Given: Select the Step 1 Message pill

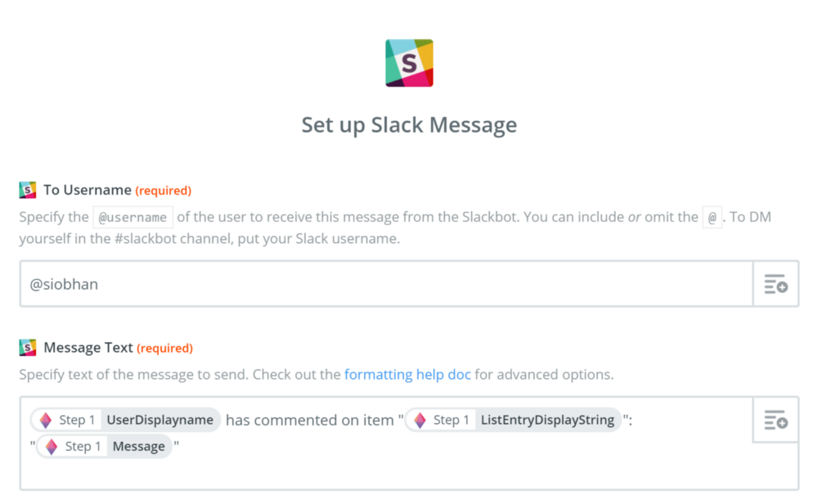Looking at the screenshot, I should pos(105,447).
